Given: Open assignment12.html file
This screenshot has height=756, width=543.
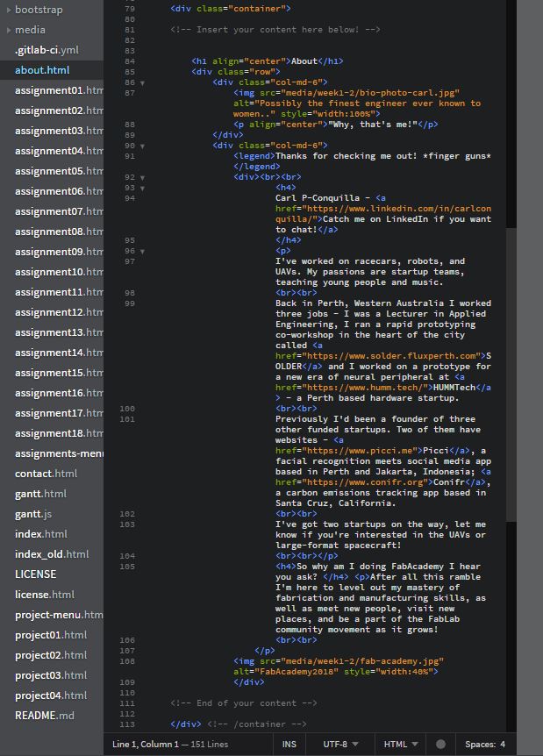Looking at the screenshot, I should coord(59,313).
